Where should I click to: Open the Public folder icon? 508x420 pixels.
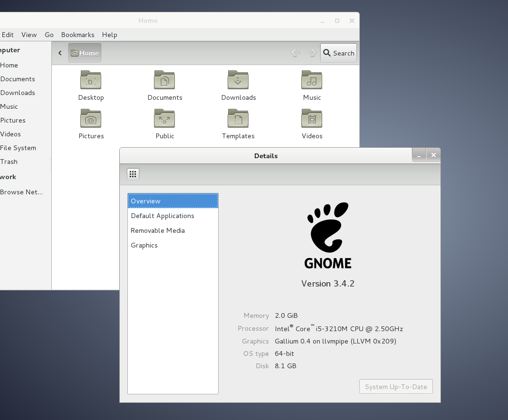[164, 118]
